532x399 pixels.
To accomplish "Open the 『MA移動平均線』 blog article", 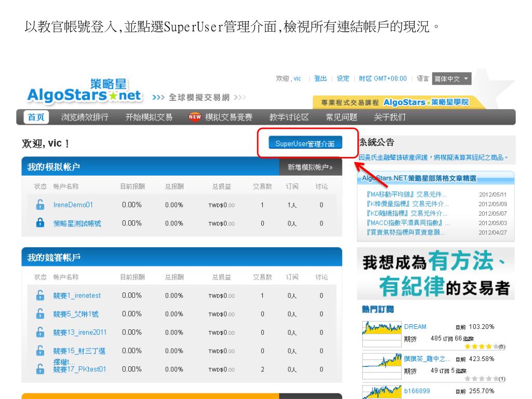I will click(x=406, y=194).
